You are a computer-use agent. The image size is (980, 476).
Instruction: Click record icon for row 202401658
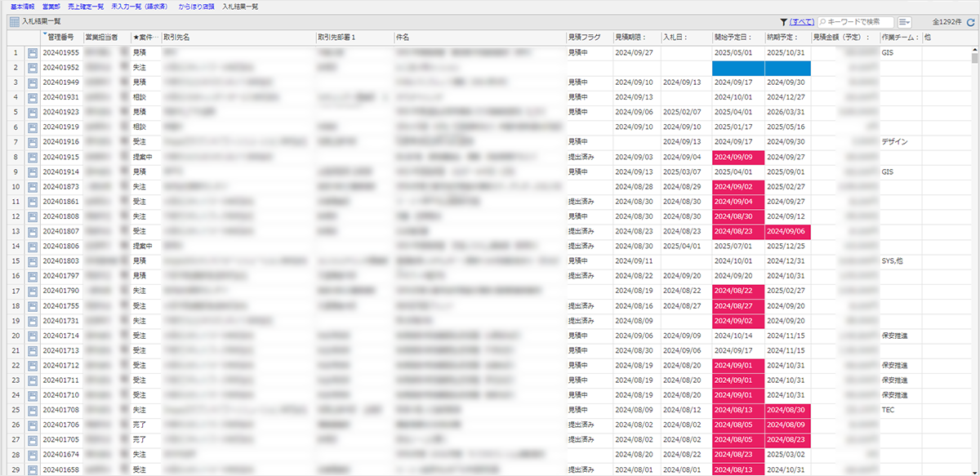(33, 470)
